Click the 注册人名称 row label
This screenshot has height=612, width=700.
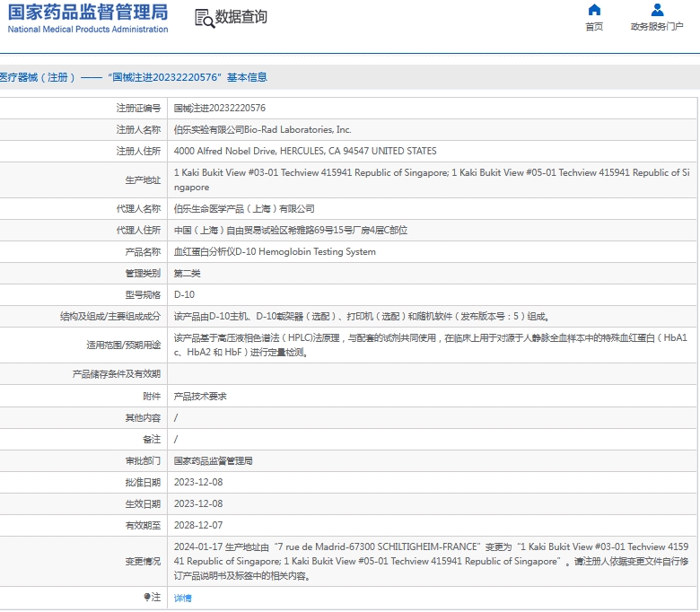tap(138, 129)
